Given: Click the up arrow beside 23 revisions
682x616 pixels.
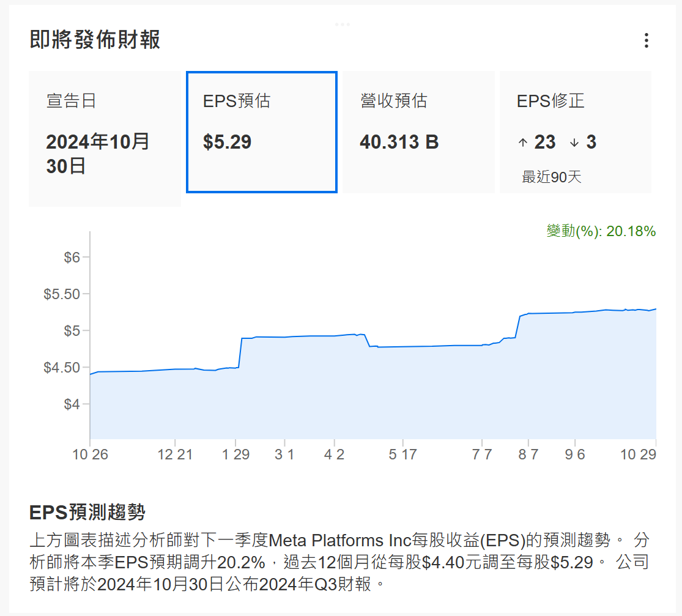Looking at the screenshot, I should point(522,143).
